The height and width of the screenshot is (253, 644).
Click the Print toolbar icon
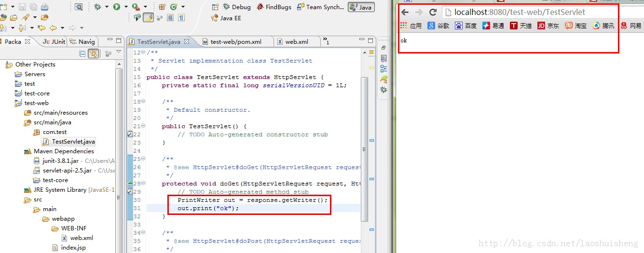[x=44, y=7]
